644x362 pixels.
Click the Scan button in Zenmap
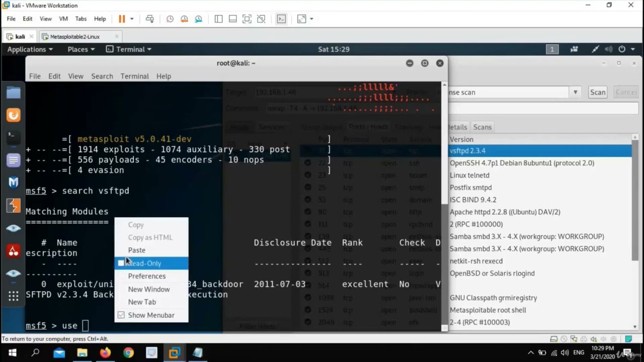pyautogui.click(x=598, y=92)
